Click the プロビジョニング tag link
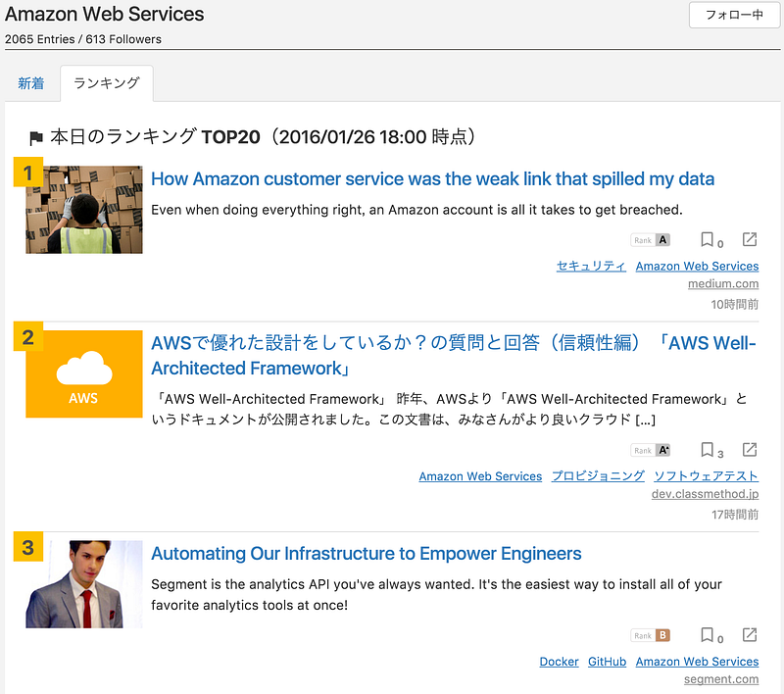Viewport: 784px width, 694px height. click(x=598, y=476)
